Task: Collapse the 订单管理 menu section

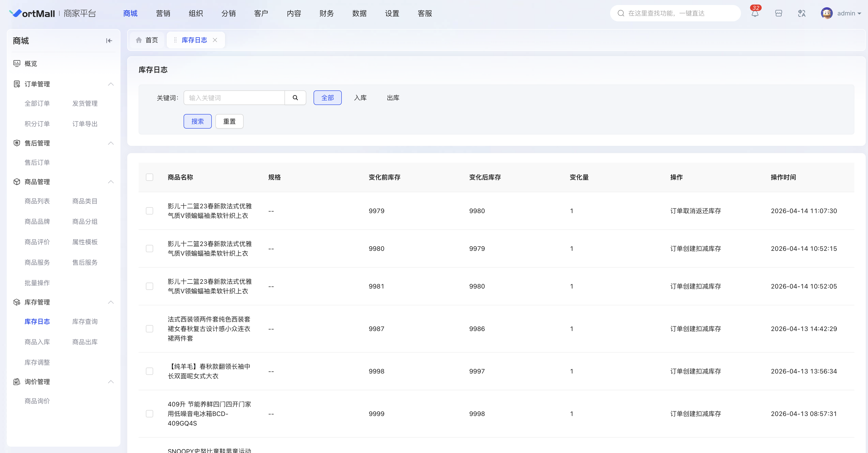Action: coord(110,84)
